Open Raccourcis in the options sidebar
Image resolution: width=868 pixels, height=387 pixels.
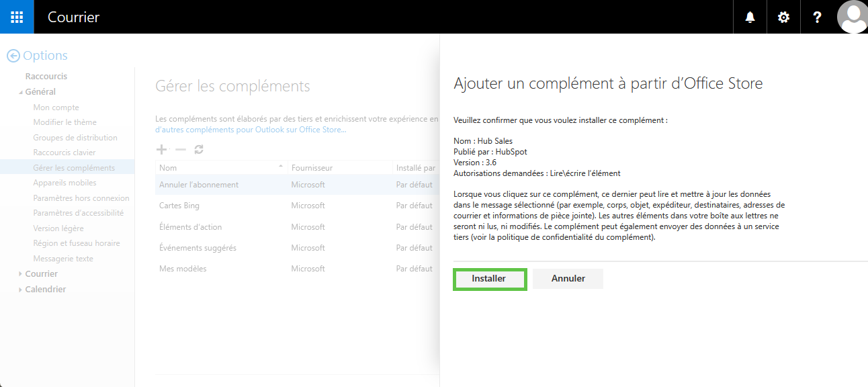(x=46, y=77)
